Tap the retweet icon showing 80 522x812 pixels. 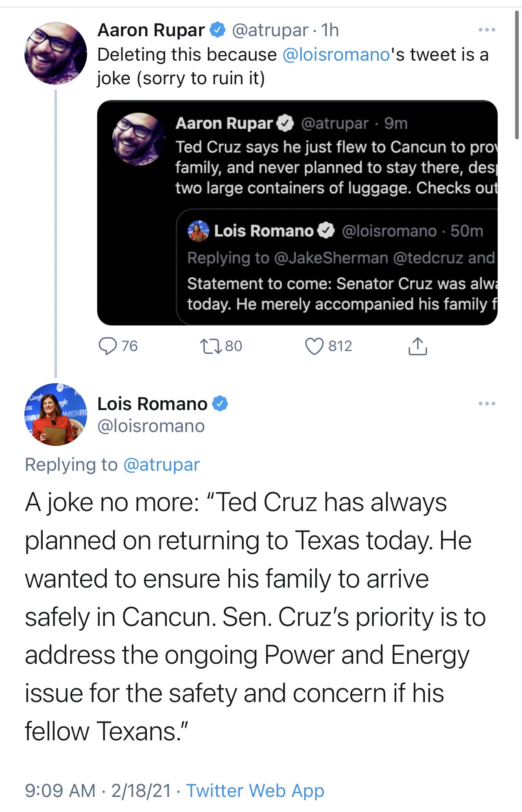coord(211,346)
